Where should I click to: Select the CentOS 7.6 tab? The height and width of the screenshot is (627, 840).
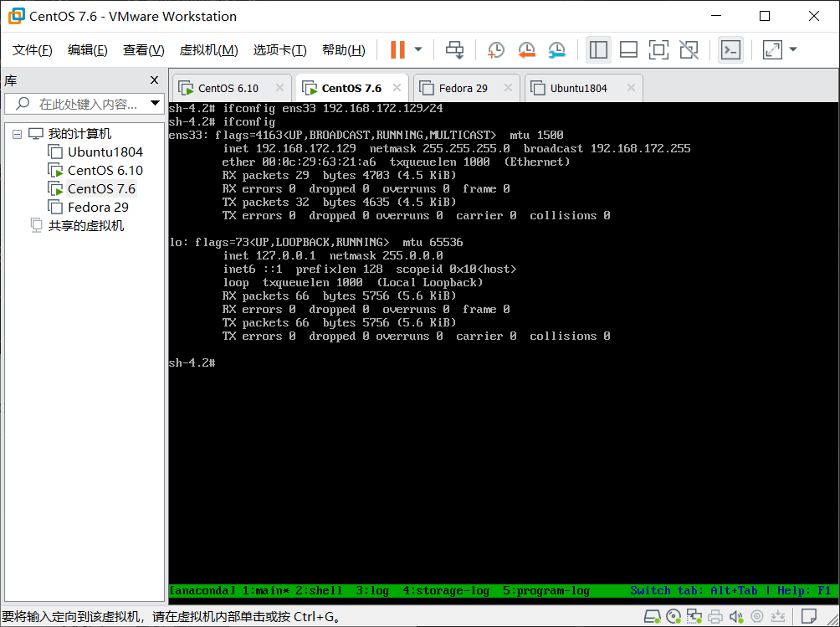352,88
